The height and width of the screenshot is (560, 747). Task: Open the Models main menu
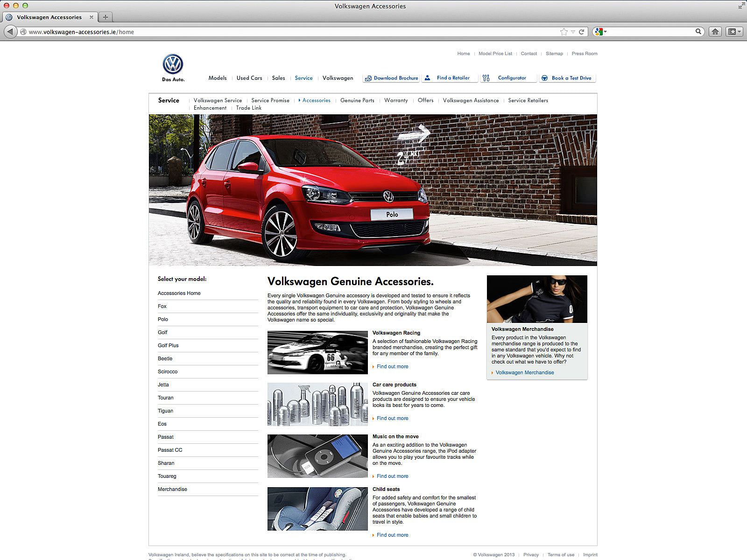[x=218, y=78]
